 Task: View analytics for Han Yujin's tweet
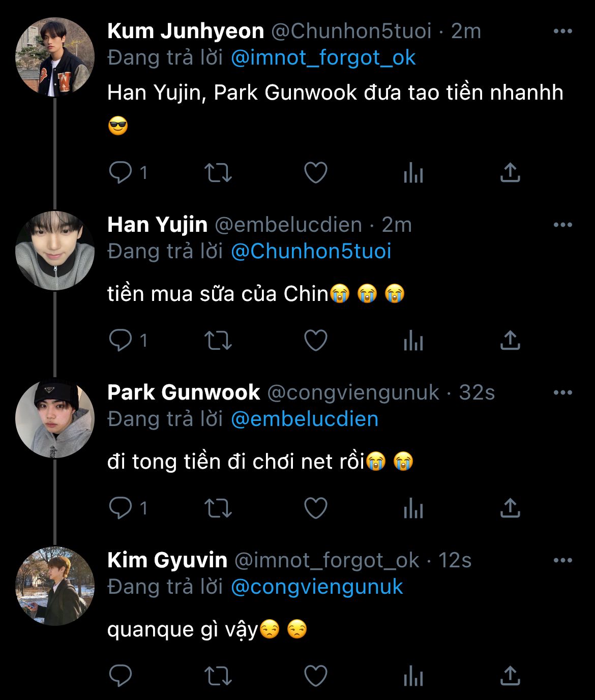coord(413,341)
